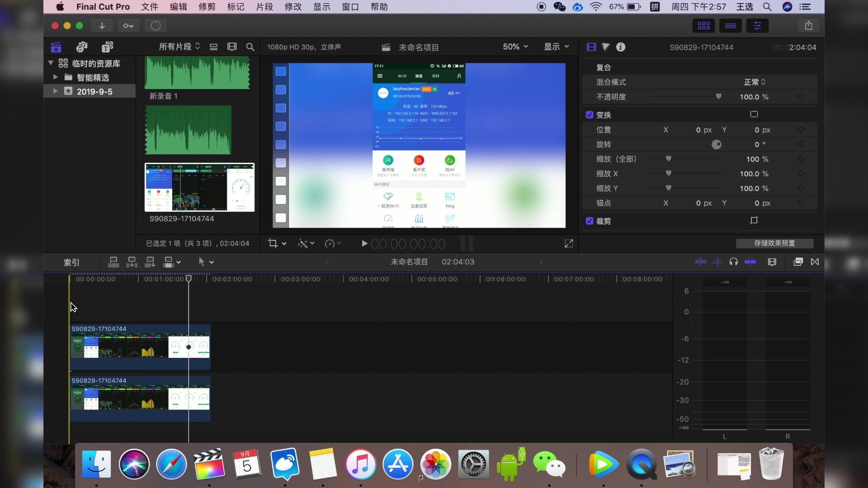Open the Titles and Generators sidebar
This screenshot has height=488, width=868.
pos(107,47)
